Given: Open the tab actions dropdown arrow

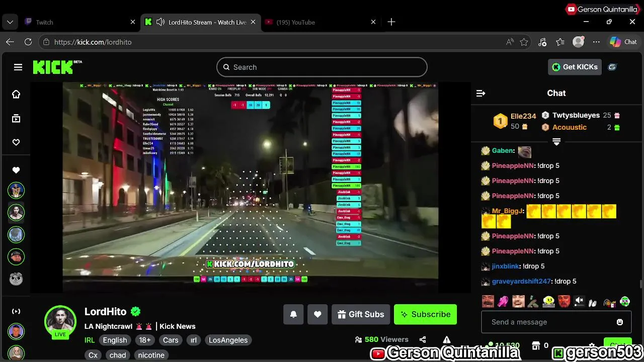Looking at the screenshot, I should (x=10, y=22).
